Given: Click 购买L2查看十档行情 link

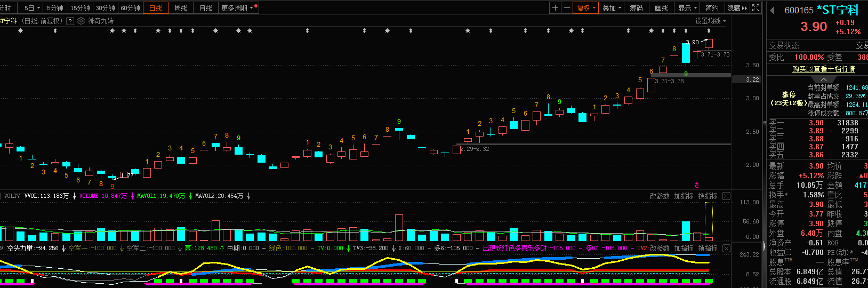Looking at the screenshot, I should (823, 69).
